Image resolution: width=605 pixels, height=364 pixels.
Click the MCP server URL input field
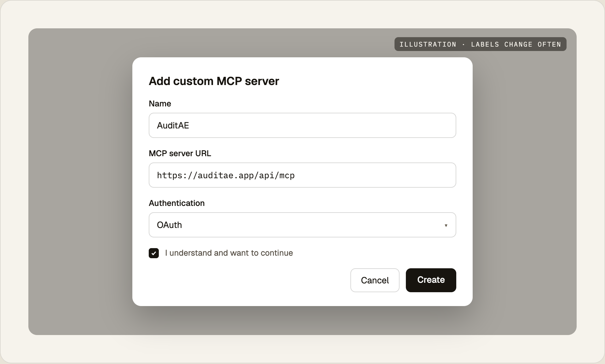click(302, 175)
